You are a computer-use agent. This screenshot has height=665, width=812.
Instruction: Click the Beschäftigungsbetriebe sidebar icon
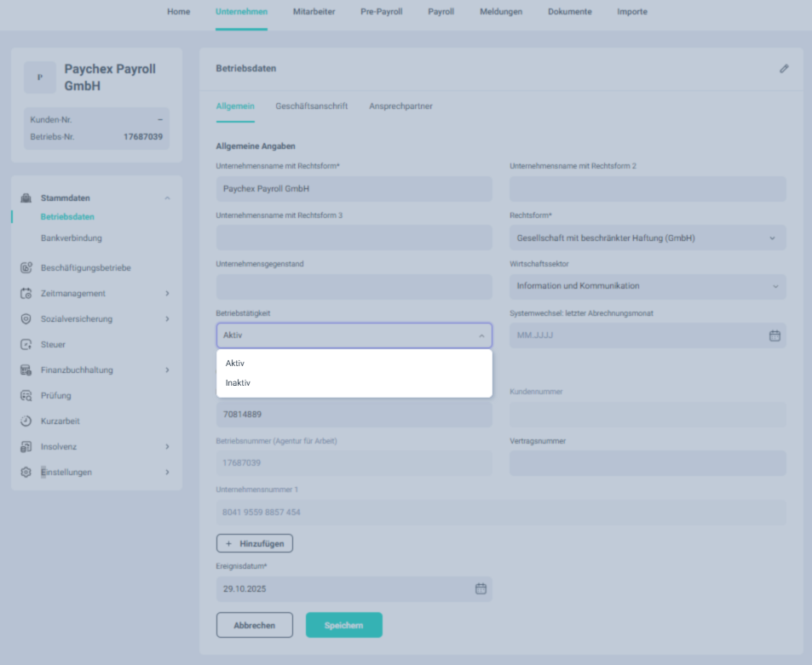pos(26,268)
